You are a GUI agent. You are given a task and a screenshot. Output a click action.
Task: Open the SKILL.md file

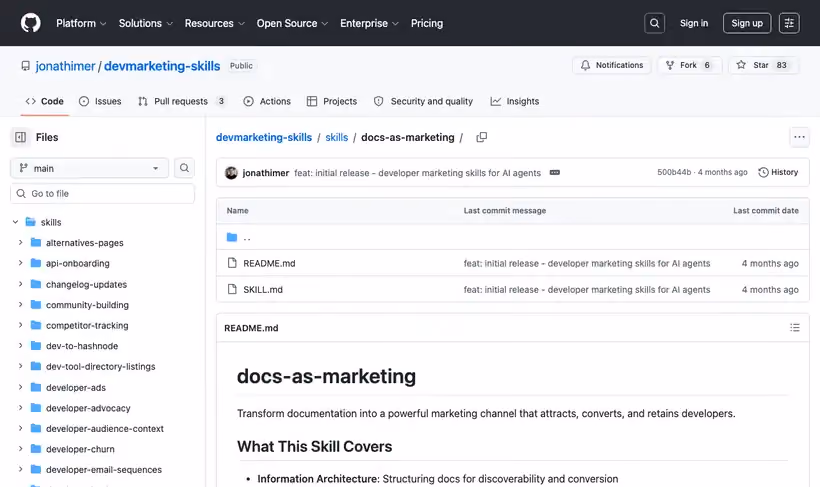[x=263, y=289]
